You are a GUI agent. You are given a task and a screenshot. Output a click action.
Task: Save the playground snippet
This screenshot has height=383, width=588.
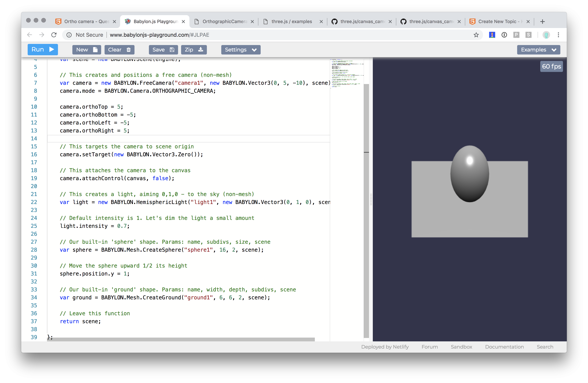163,50
